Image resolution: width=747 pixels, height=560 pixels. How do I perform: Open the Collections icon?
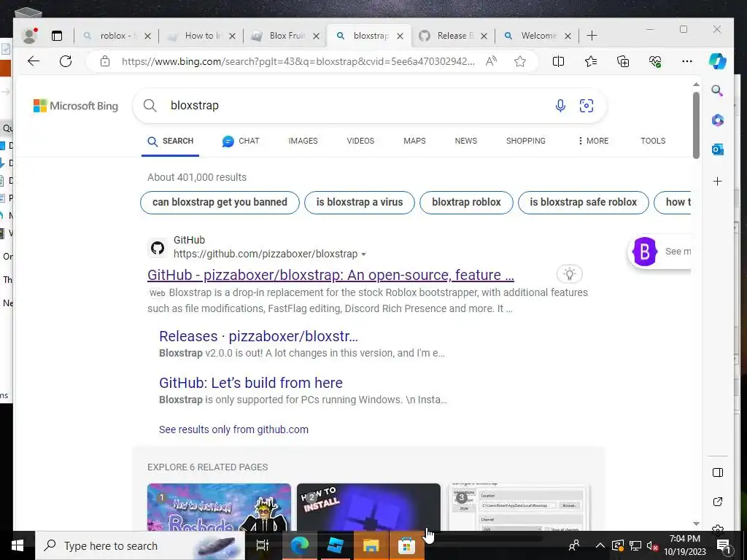tap(623, 61)
